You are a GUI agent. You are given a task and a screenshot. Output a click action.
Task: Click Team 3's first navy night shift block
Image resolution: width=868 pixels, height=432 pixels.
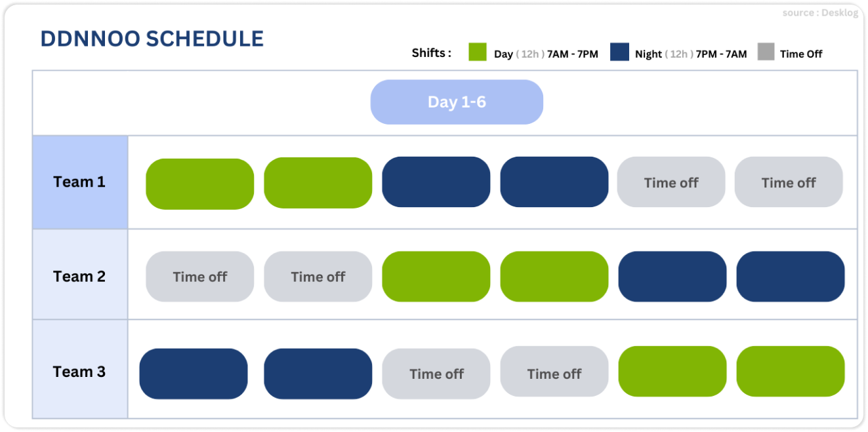[194, 374]
